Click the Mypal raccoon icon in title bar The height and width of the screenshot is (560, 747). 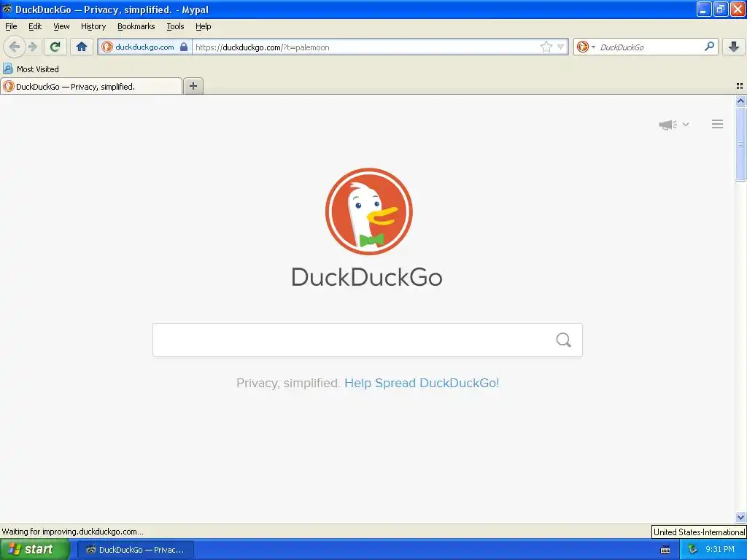7,9
